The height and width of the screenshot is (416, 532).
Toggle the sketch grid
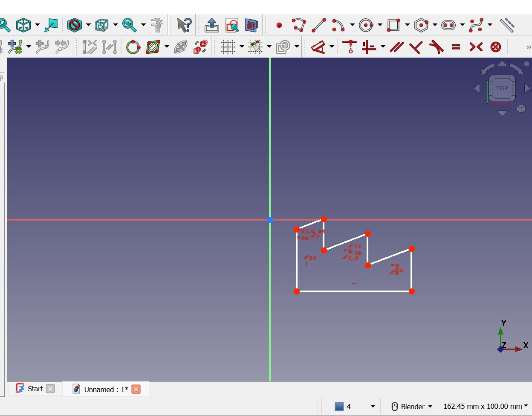click(x=228, y=47)
